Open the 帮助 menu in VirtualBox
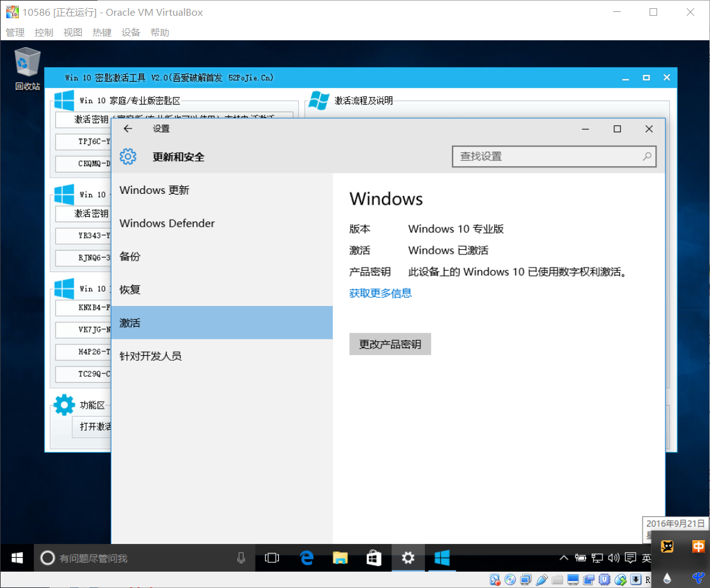This screenshot has width=710, height=588. [160, 33]
